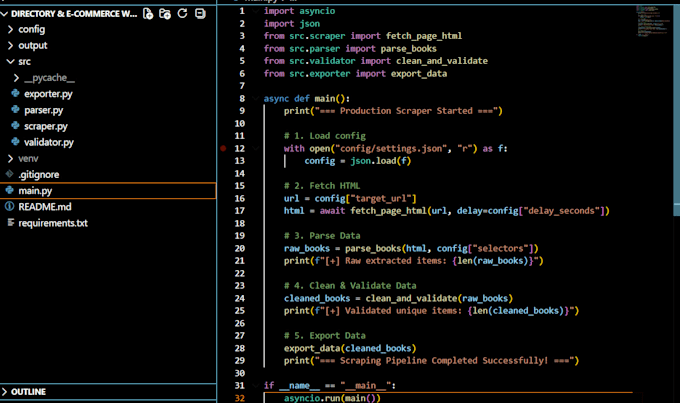Click the New Folder icon in explorer header

click(165, 13)
